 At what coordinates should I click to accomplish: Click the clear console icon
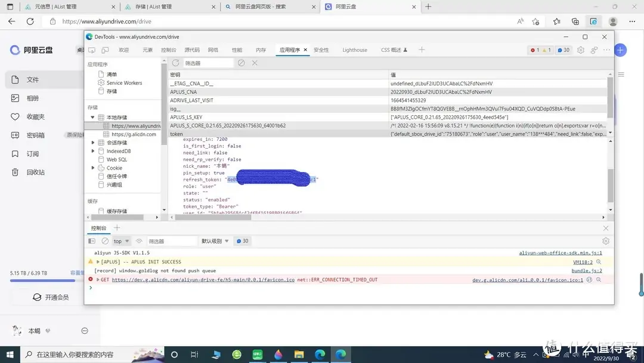(105, 241)
